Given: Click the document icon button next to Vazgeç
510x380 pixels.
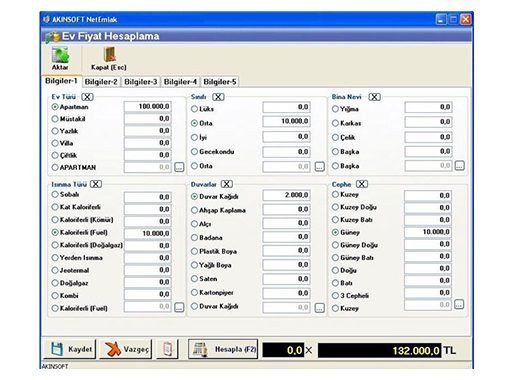Looking at the screenshot, I should coord(168,349).
